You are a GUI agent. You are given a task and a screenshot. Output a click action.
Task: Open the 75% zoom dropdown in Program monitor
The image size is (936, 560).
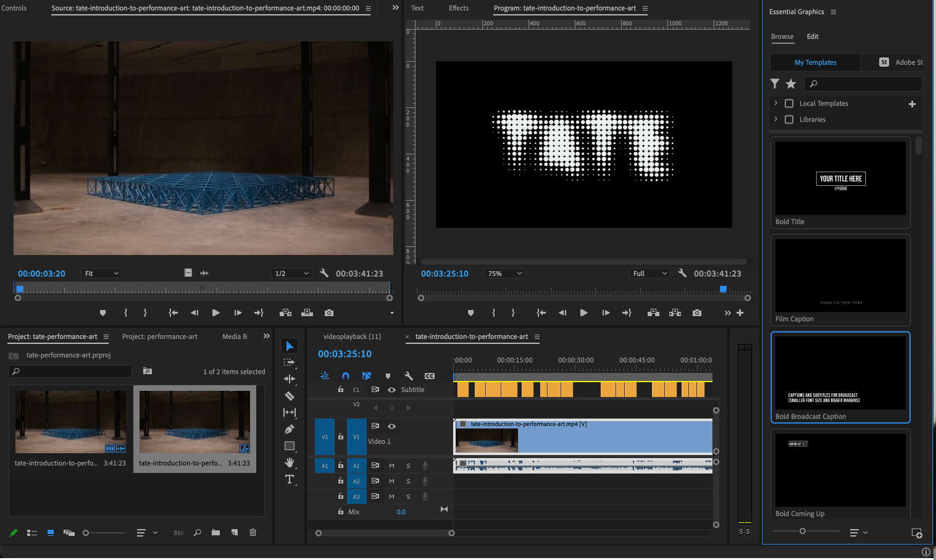pyautogui.click(x=504, y=273)
